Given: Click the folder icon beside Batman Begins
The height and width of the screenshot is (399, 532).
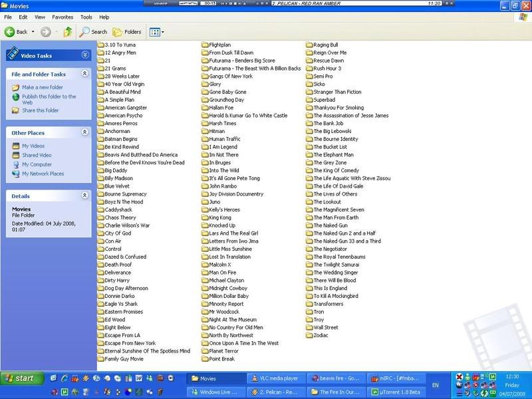Looking at the screenshot, I should [x=101, y=139].
